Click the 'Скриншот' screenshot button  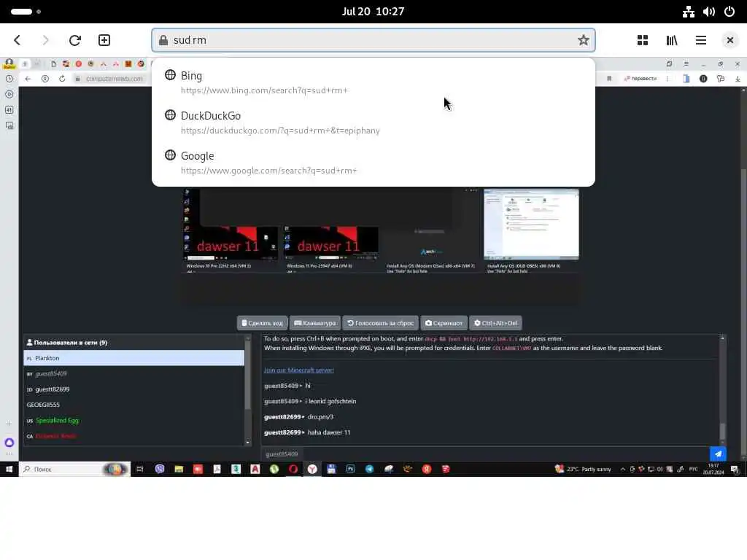444,323
